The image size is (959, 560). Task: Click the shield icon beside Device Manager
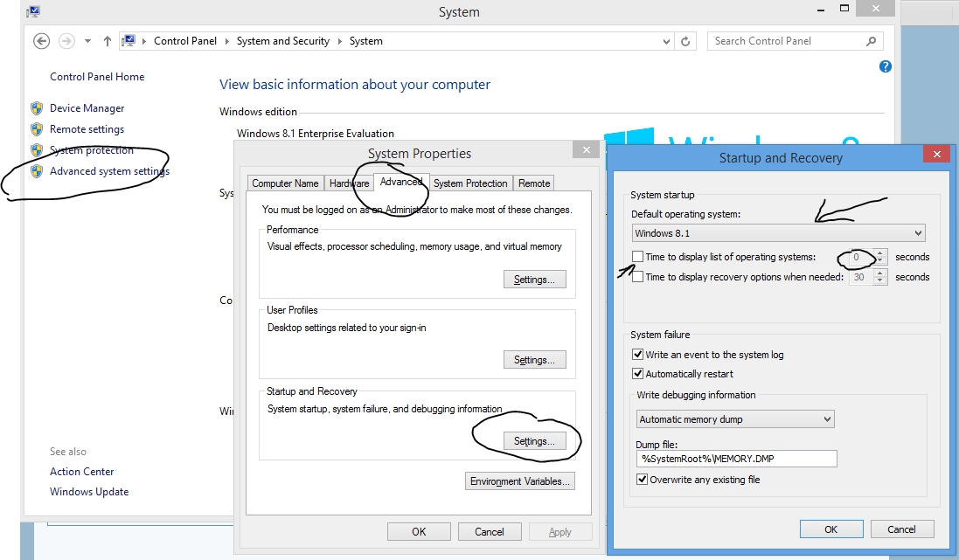point(37,108)
